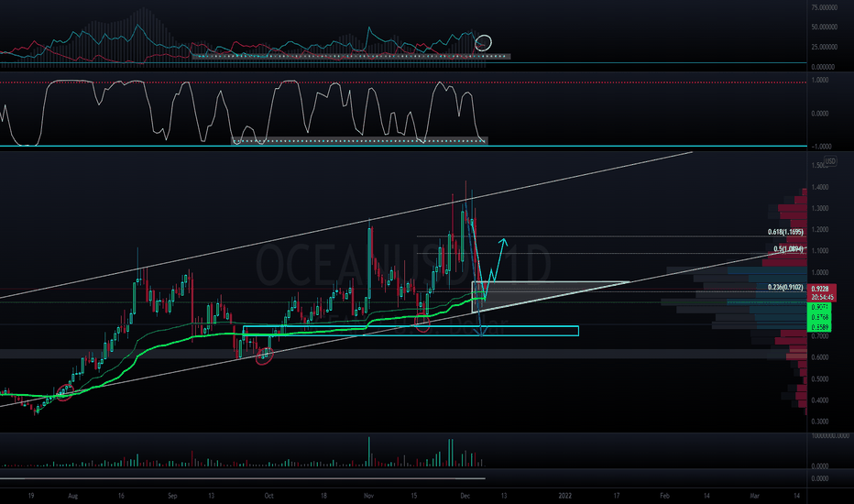Click 0.3000 on the price scale
This screenshot has width=854, height=504.
click(820, 422)
